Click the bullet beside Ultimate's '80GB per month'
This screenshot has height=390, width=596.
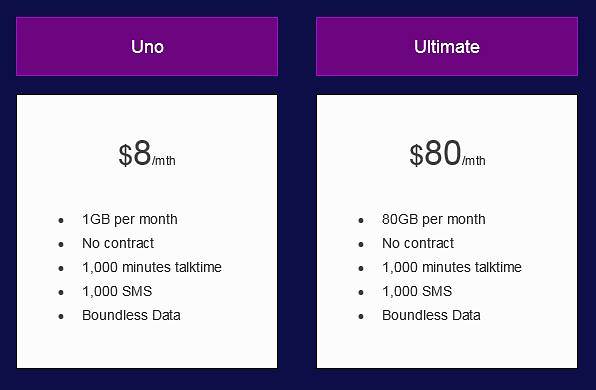pos(361,220)
